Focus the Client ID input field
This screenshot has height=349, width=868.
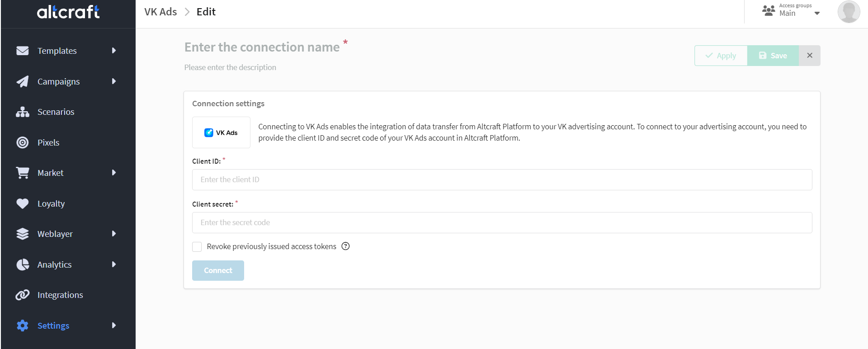(502, 179)
